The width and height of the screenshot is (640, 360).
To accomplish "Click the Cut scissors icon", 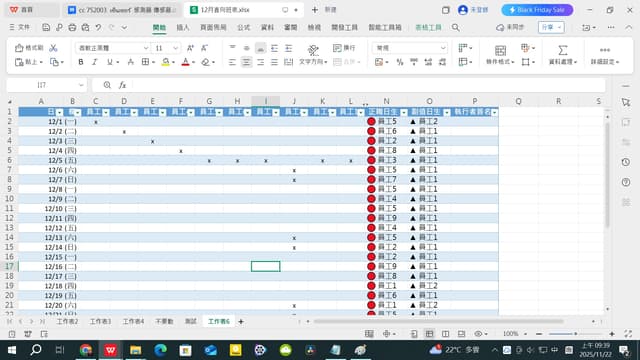I will tap(53, 48).
